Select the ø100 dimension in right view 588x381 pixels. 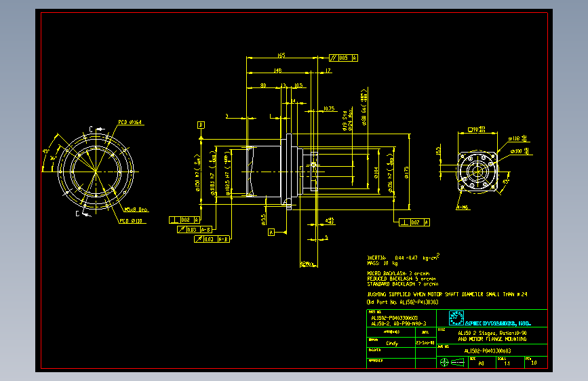(x=520, y=151)
